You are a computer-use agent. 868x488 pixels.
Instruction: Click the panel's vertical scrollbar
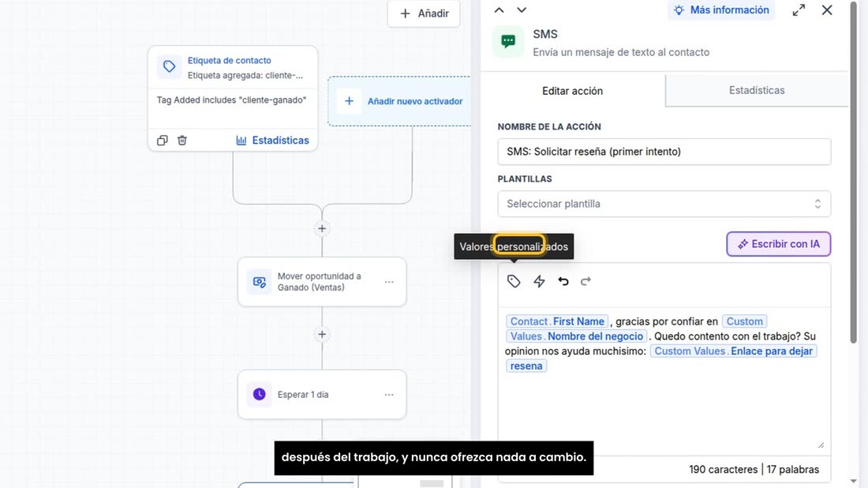pyautogui.click(x=853, y=171)
